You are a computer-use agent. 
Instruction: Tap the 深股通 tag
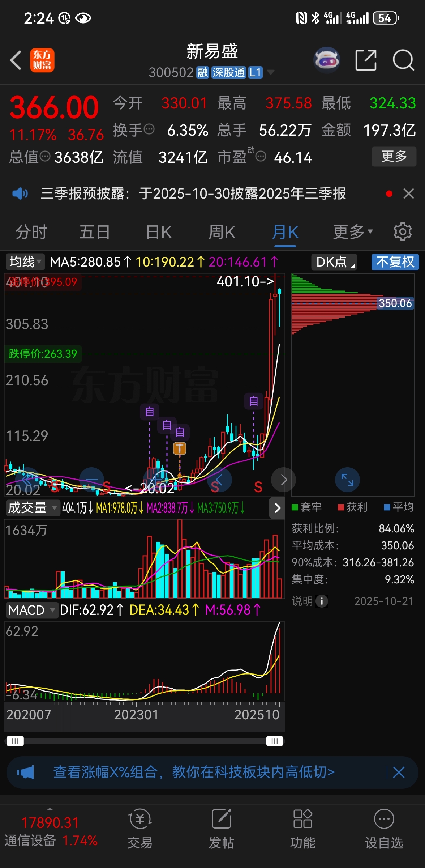pos(228,72)
